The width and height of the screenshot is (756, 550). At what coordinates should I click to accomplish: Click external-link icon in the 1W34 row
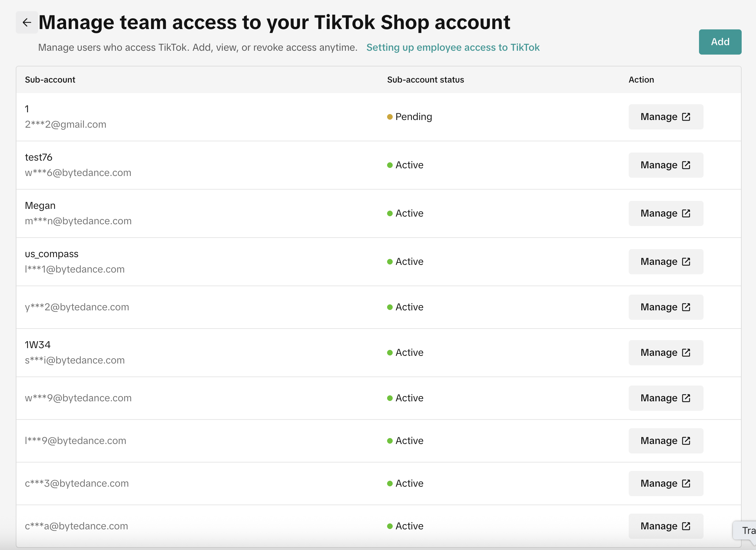click(x=686, y=353)
